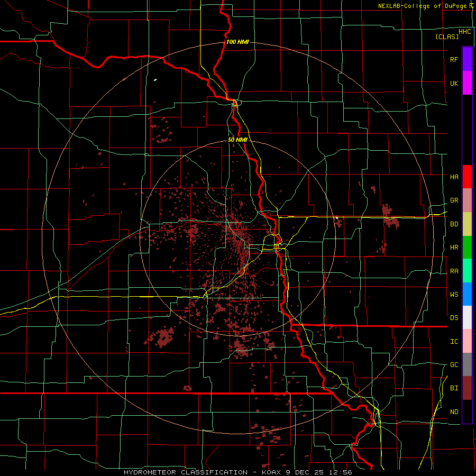476x476 pixels.
Task: Click the ND black legend swatch
Action: [467, 411]
